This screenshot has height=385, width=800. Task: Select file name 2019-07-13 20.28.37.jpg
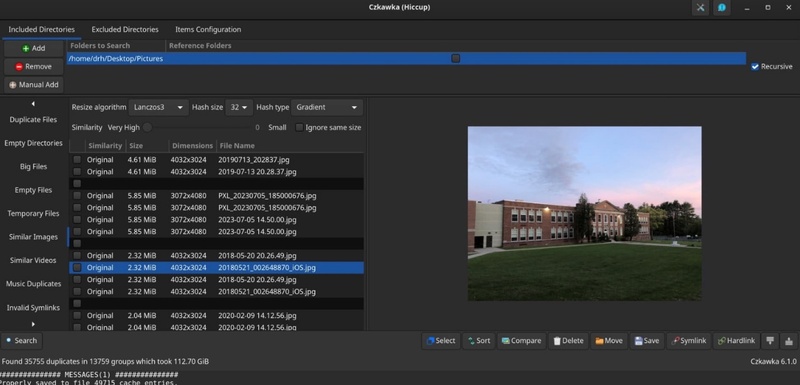click(257, 172)
